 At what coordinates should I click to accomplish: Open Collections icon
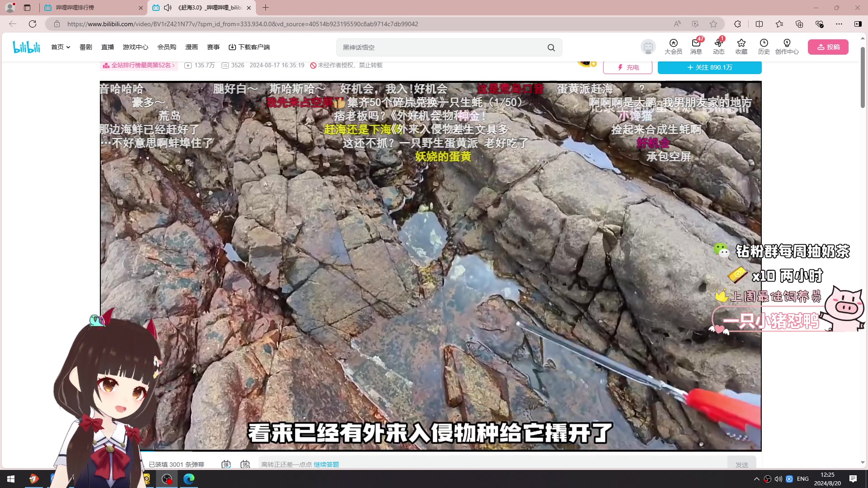tap(799, 24)
